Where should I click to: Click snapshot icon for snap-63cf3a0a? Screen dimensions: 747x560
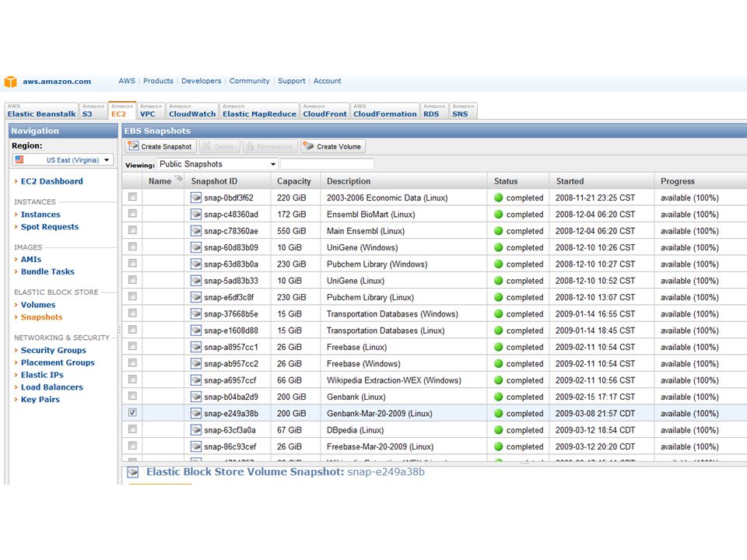196,430
